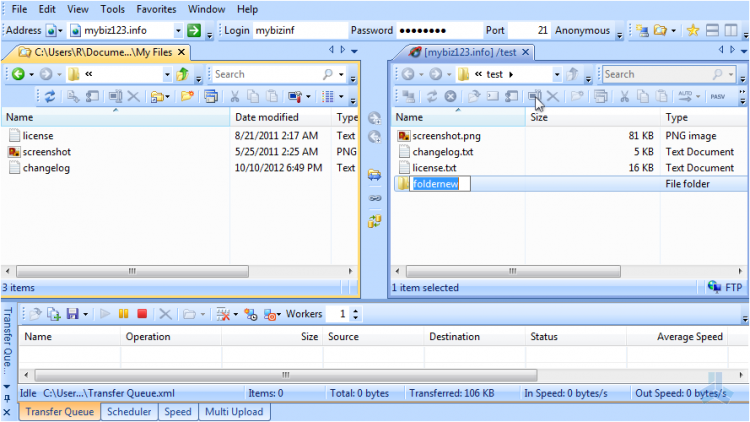Go back in the local browser pane
The height and width of the screenshot is (422, 750).
(18, 74)
